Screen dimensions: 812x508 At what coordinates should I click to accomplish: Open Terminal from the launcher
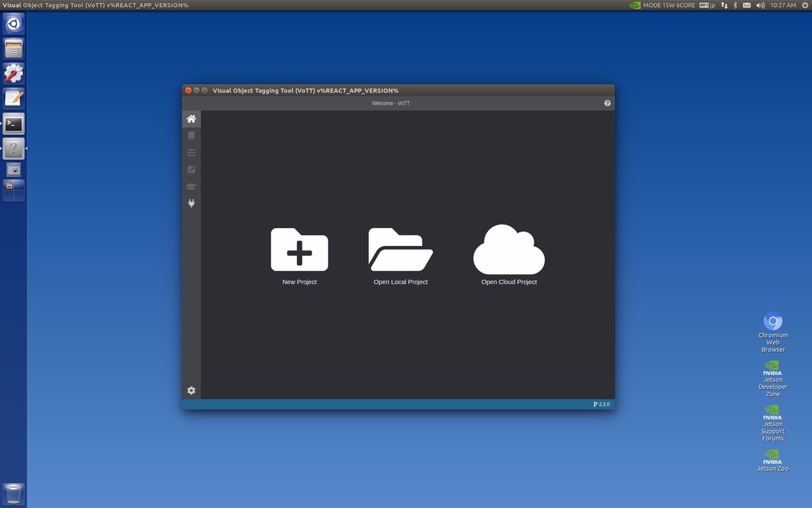(x=13, y=124)
